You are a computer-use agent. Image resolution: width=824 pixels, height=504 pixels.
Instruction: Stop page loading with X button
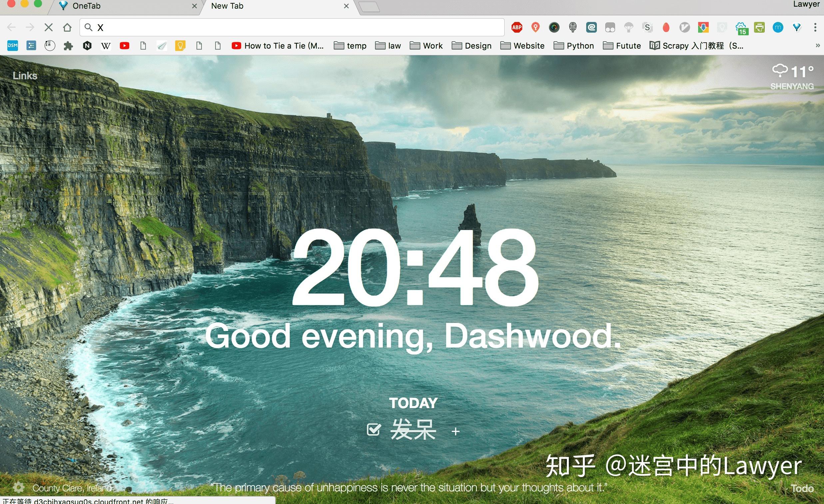point(49,27)
